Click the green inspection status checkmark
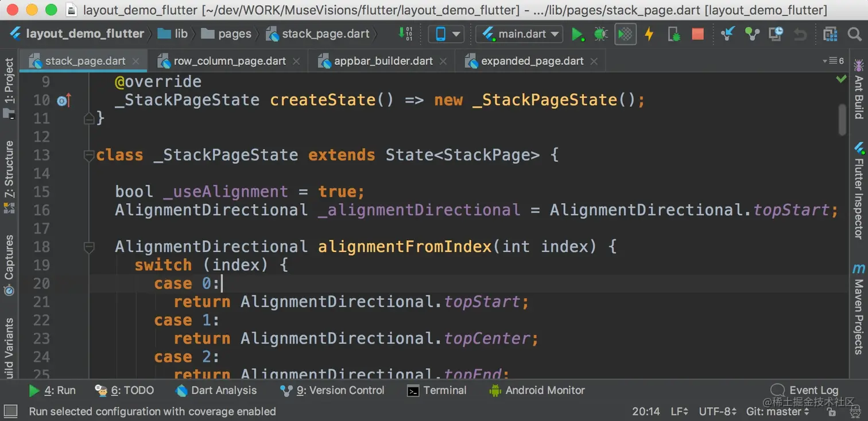Screen dimensions: 868x421 841,79
